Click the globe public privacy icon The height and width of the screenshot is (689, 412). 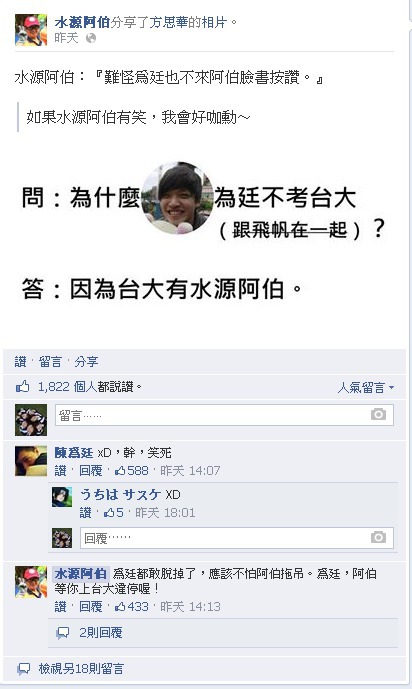(91, 38)
